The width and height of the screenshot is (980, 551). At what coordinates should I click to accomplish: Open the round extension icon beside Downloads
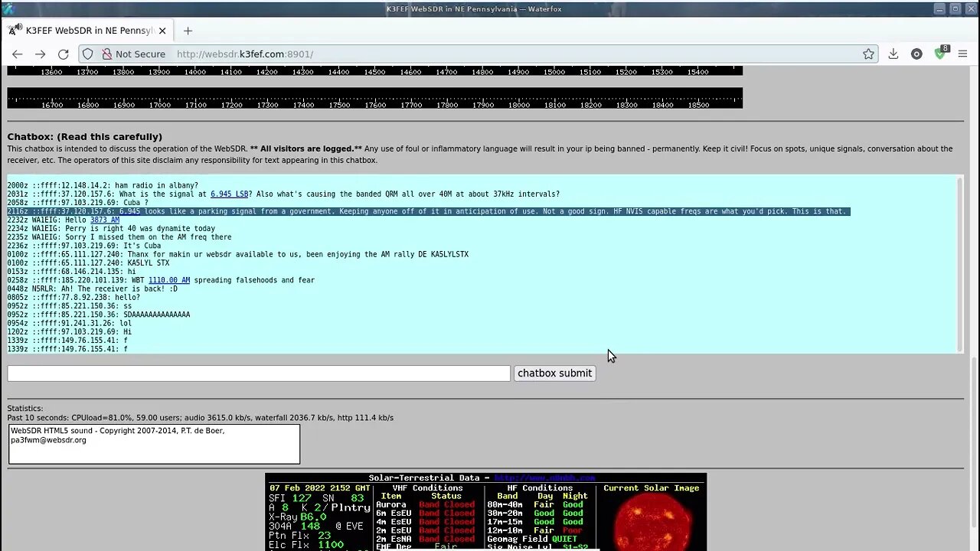pyautogui.click(x=916, y=54)
